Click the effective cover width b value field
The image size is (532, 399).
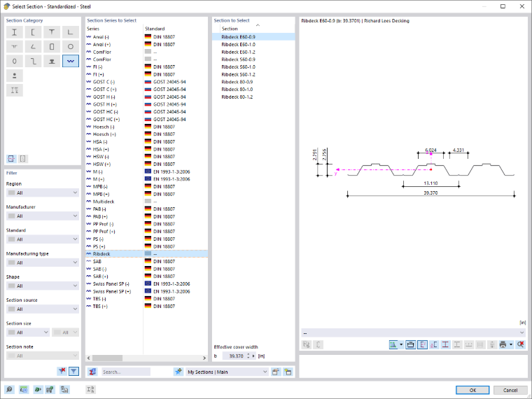click(x=234, y=356)
